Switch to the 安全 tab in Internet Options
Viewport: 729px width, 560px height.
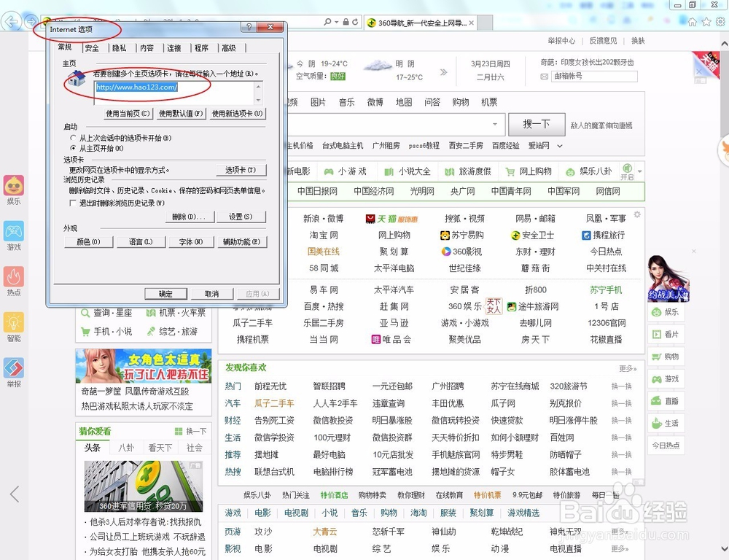92,48
